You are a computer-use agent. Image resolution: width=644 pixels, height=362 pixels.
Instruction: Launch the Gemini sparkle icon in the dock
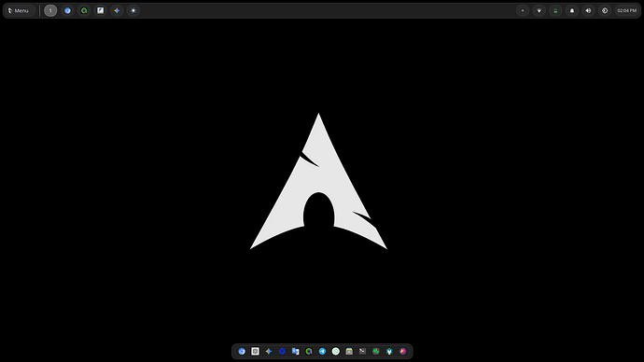click(x=269, y=352)
